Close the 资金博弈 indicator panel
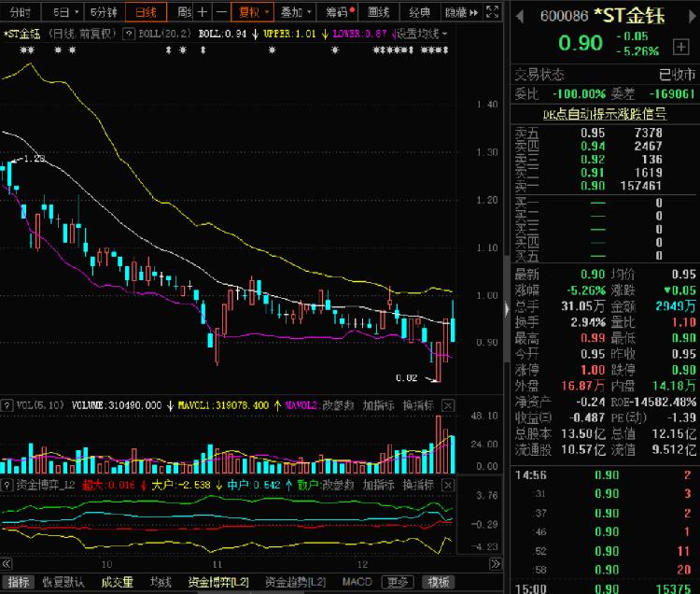This screenshot has height=594, width=700. pos(449,485)
